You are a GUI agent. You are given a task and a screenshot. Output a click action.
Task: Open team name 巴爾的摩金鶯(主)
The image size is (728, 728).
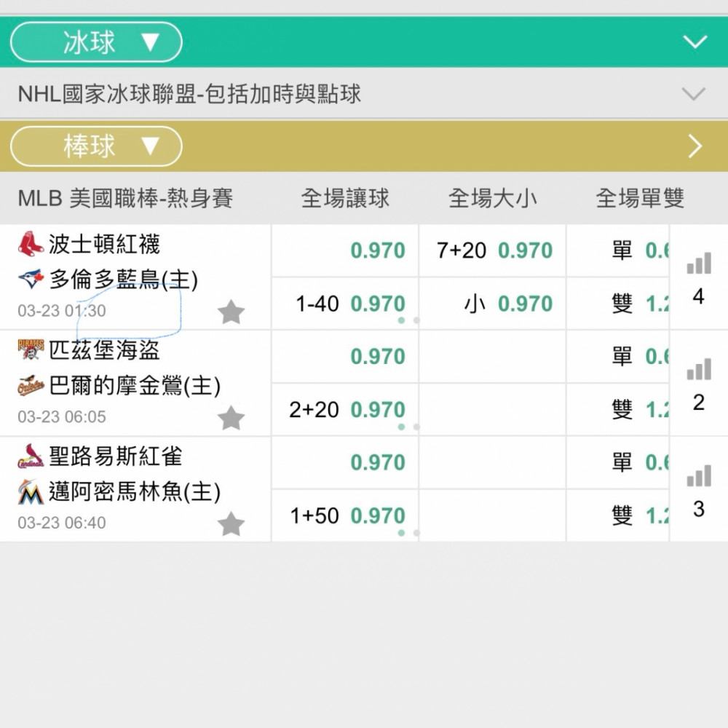(x=135, y=386)
